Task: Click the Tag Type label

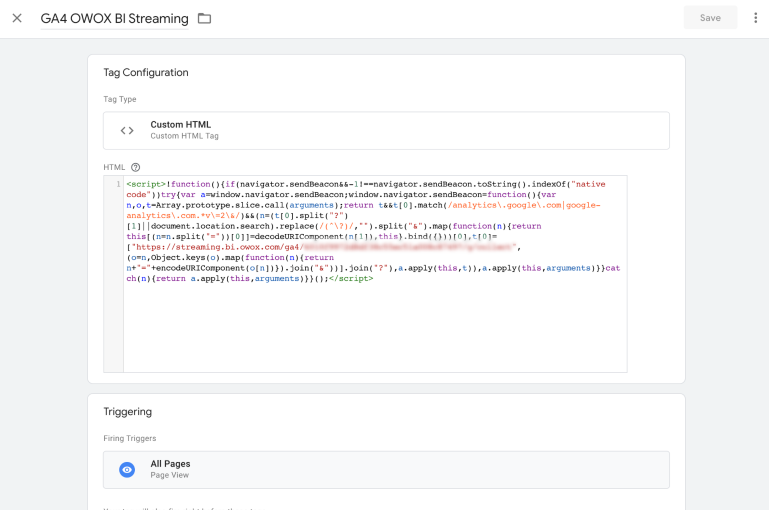Action: pos(120,99)
